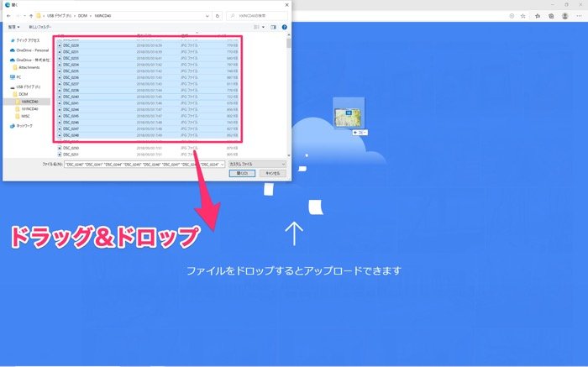Select file DSC_0240 in the list
The width and height of the screenshot is (588, 367).
pyautogui.click(x=148, y=97)
